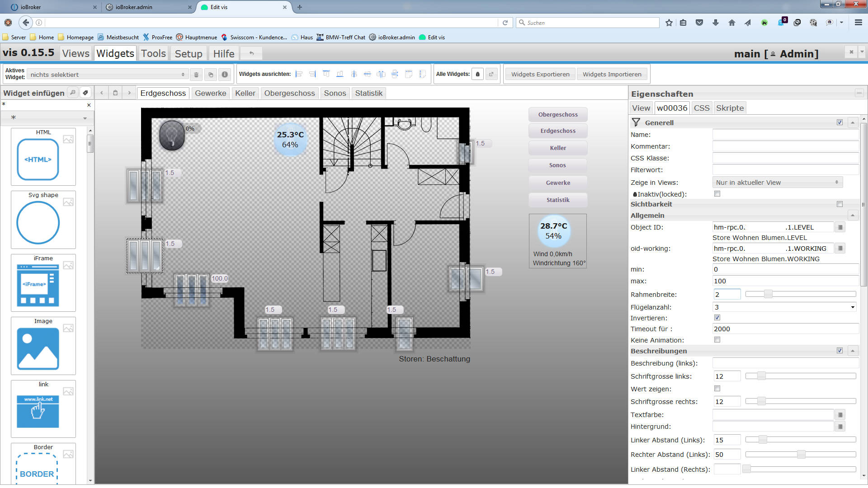Click the lock all widgets icon
The height and width of the screenshot is (488, 868).
(477, 74)
